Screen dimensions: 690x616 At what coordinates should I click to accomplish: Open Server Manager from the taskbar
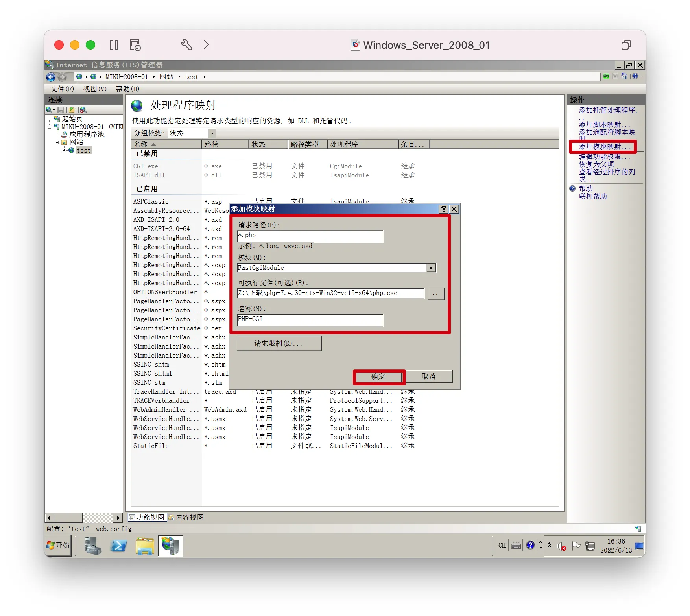pos(93,546)
